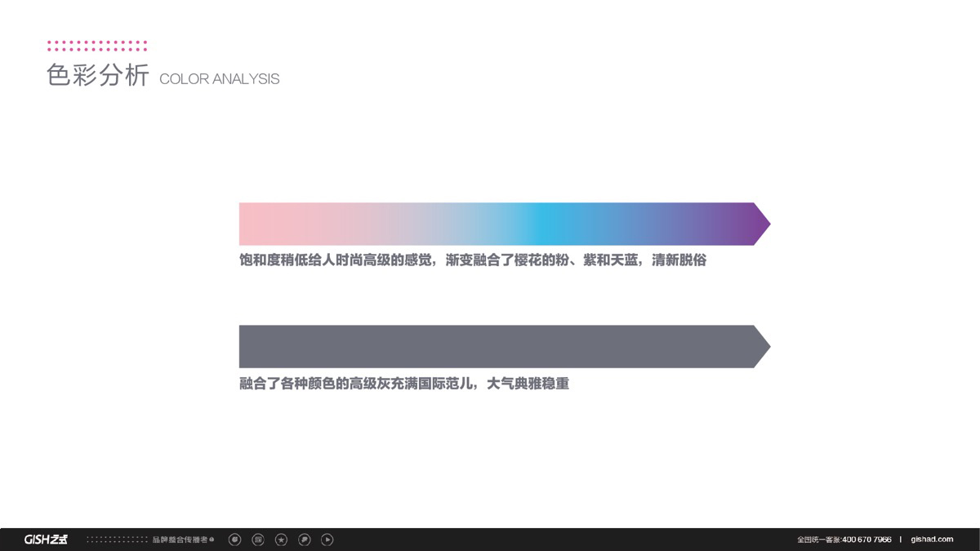Click the dotted pattern in footer bar
This screenshot has width=980, height=551.
[x=117, y=540]
